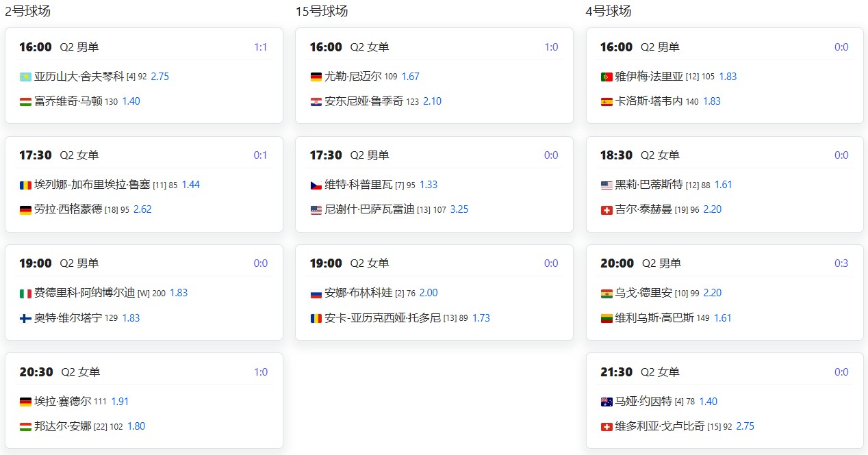This screenshot has height=455, width=868.
Task: Click Lithuanian flag next to 维利乌斯·高巴斯
Action: click(607, 318)
